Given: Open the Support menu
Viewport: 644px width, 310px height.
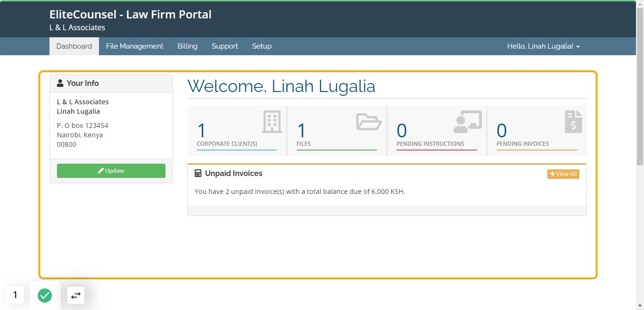Looking at the screenshot, I should [224, 46].
